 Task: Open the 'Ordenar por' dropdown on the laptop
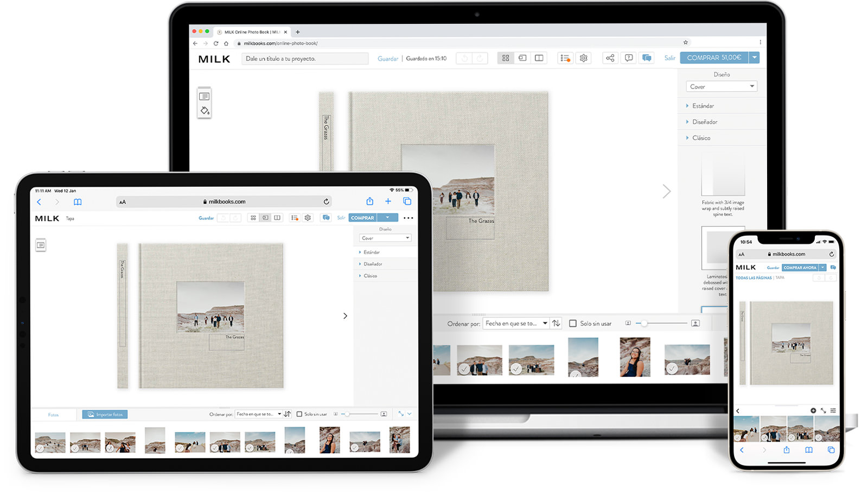pos(516,324)
